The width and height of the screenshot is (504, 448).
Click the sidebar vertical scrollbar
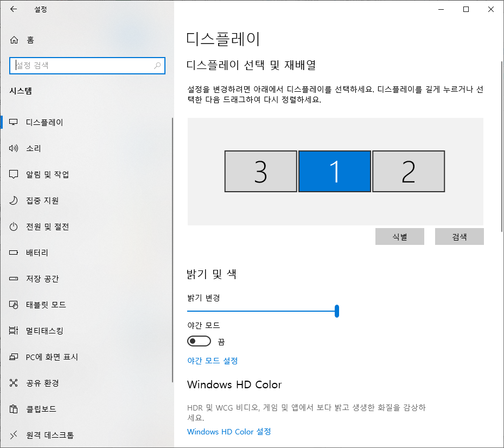173,250
